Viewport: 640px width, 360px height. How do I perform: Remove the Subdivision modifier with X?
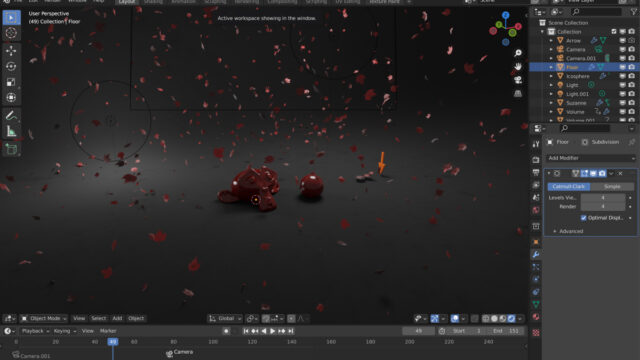[620, 173]
